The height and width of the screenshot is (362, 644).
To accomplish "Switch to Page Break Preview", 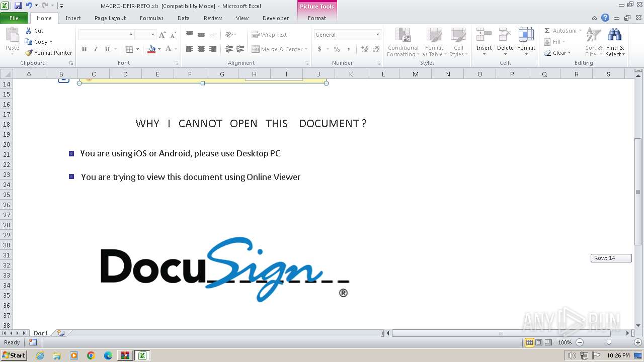I will [x=548, y=342].
